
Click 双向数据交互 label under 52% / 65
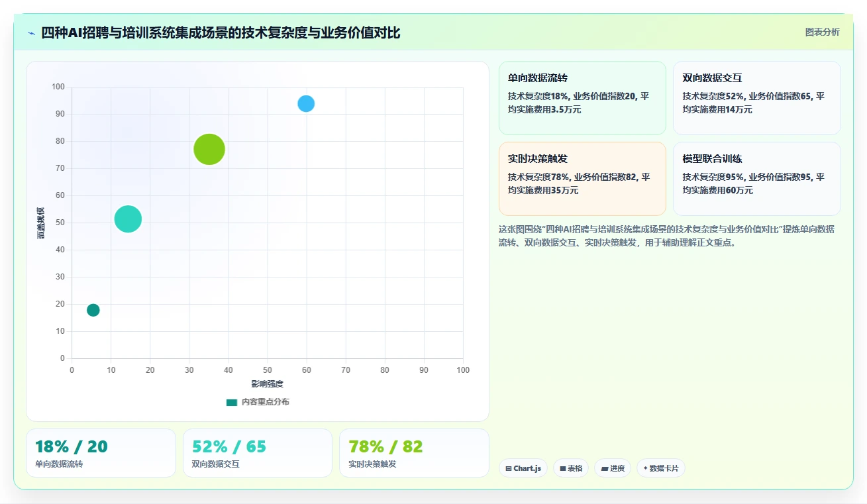pos(215,464)
